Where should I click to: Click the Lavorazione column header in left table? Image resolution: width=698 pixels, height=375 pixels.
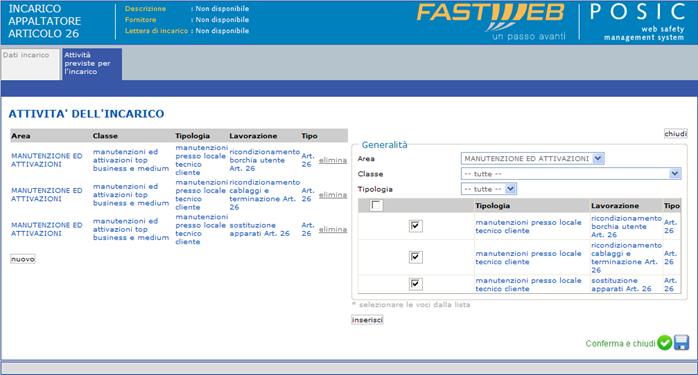(253, 136)
